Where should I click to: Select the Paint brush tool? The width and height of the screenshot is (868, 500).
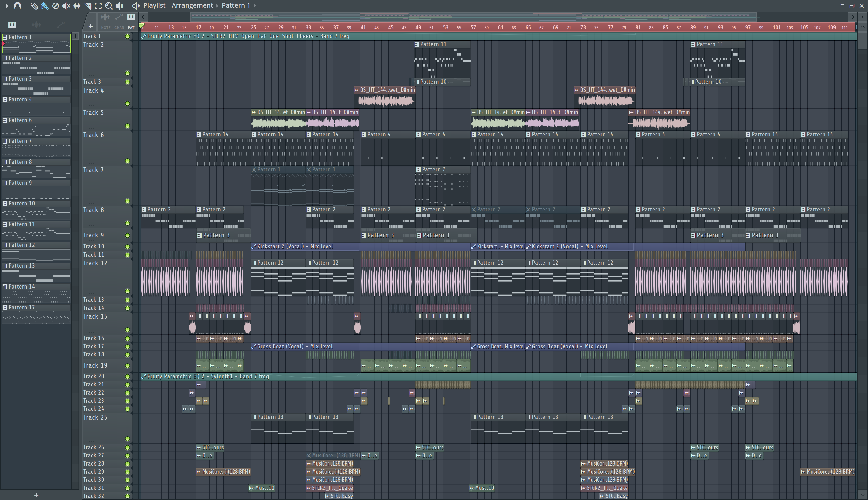coord(44,6)
